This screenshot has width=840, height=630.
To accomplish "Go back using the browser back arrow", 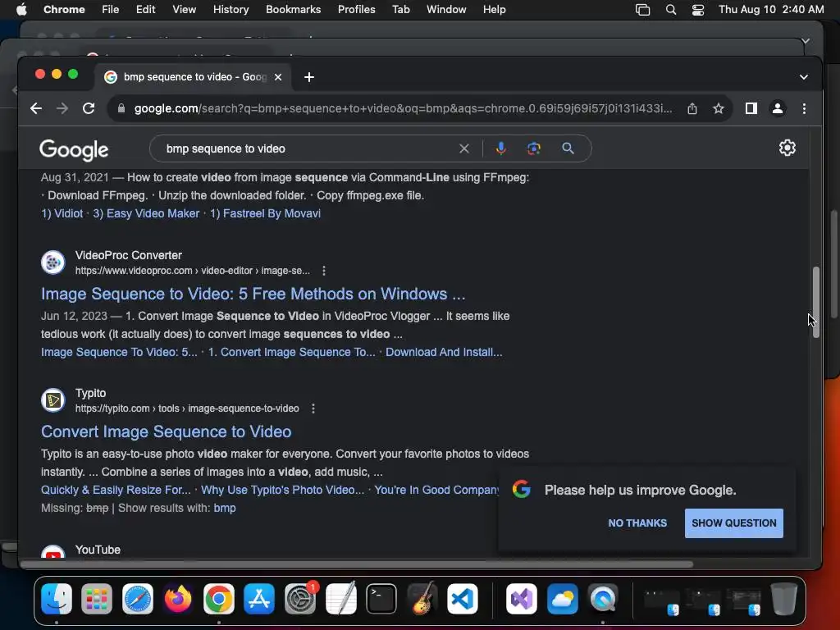I will point(36,109).
